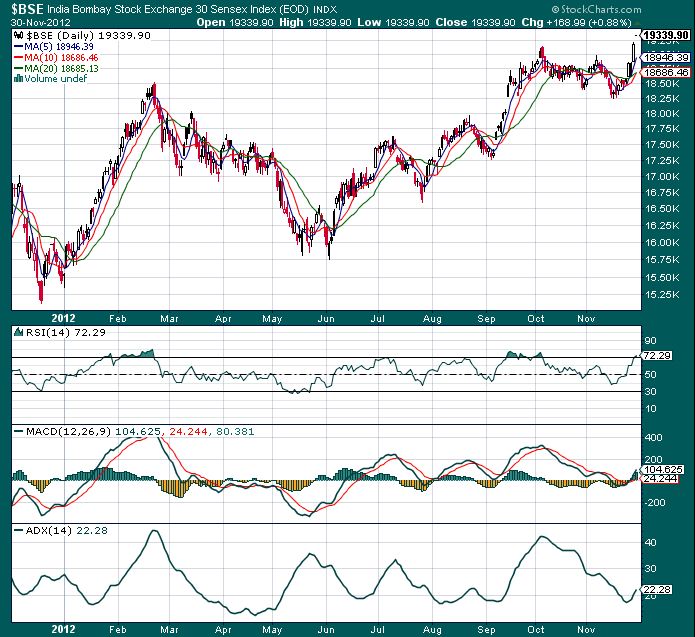The width and height of the screenshot is (695, 637).
Task: Click the green up-arrow after the Chg value
Action: coord(637,23)
